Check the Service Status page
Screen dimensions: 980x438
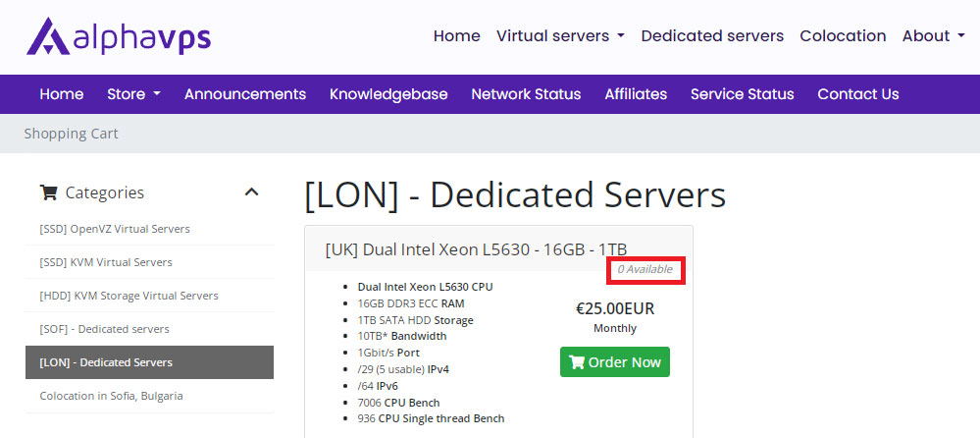click(742, 94)
